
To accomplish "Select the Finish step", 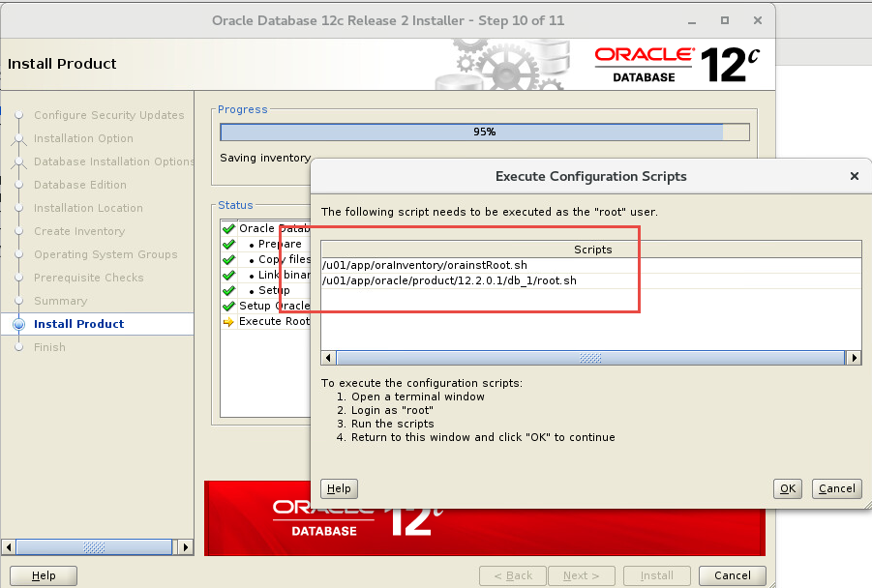I will coord(49,347).
